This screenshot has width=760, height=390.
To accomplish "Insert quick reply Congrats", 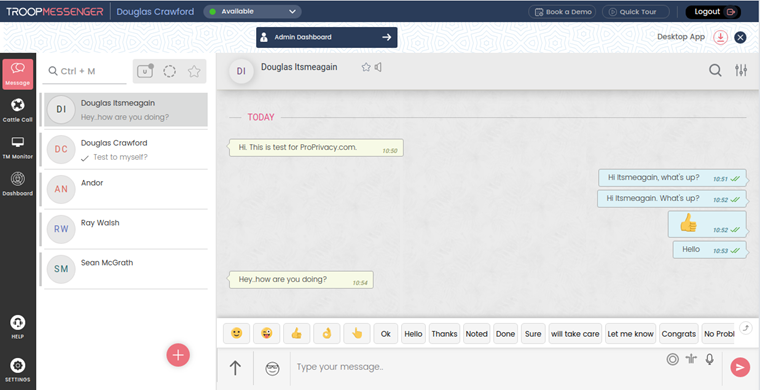I will [679, 334].
